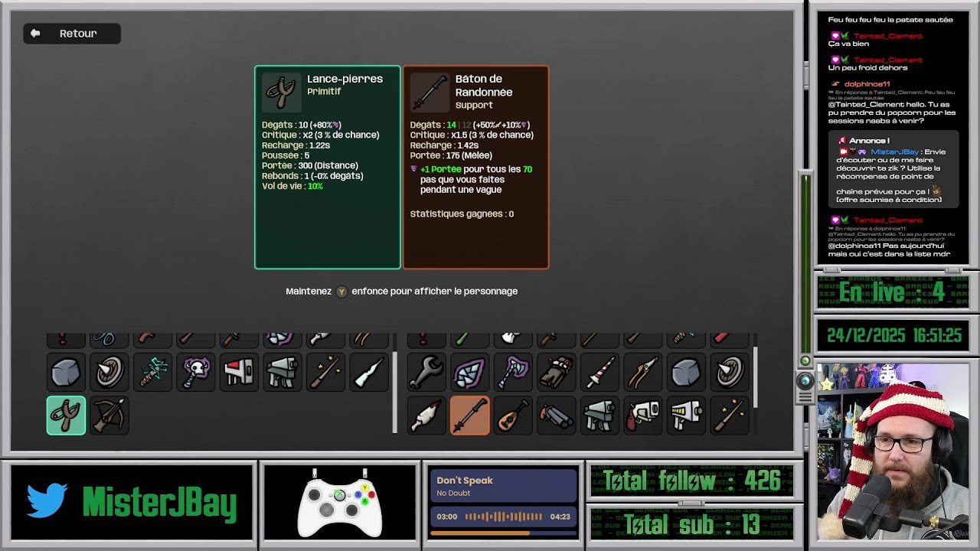Viewport: 980px width, 551px height.
Task: Click the Primitif class label
Action: [324, 91]
